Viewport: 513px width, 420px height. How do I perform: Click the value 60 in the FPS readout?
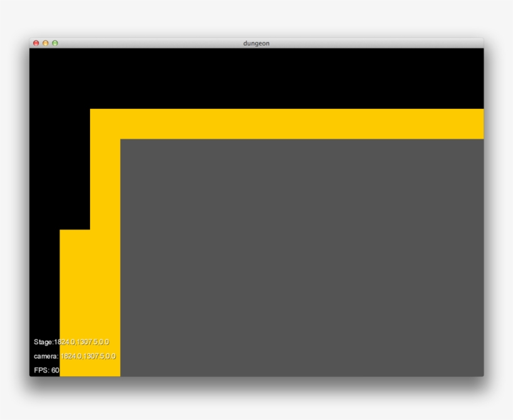click(55, 370)
